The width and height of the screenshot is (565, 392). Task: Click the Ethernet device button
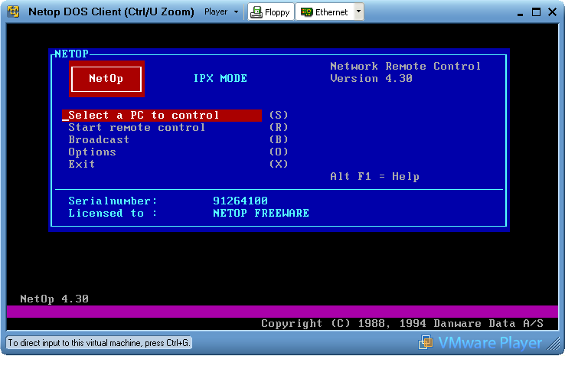tap(325, 12)
